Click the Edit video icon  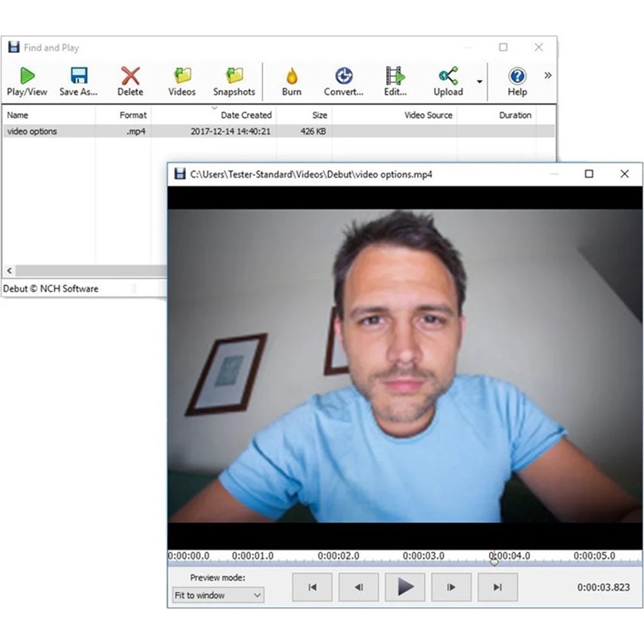(x=395, y=81)
